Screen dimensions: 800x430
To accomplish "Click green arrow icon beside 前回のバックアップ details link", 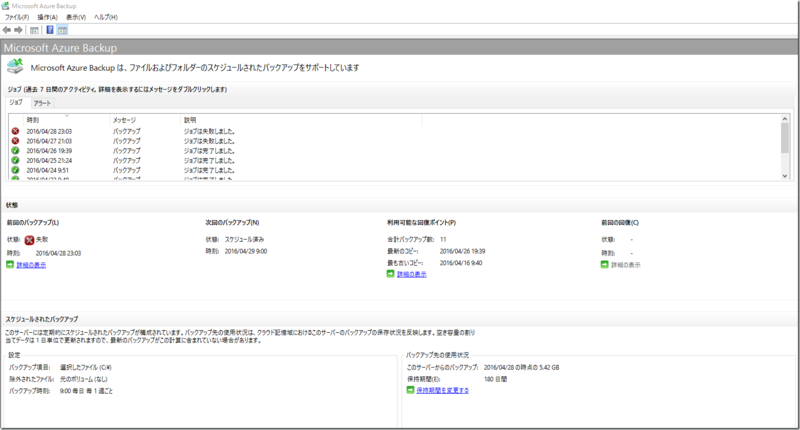I will pyautogui.click(x=10, y=265).
